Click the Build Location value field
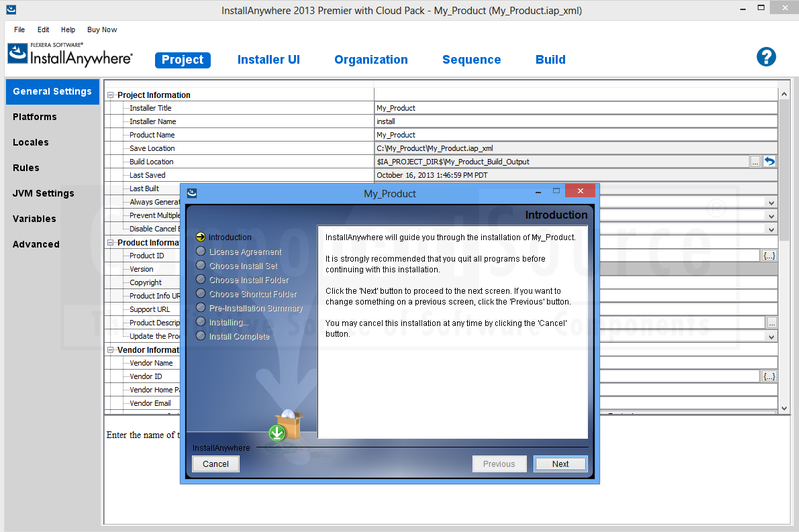The image size is (799, 532). click(562, 162)
